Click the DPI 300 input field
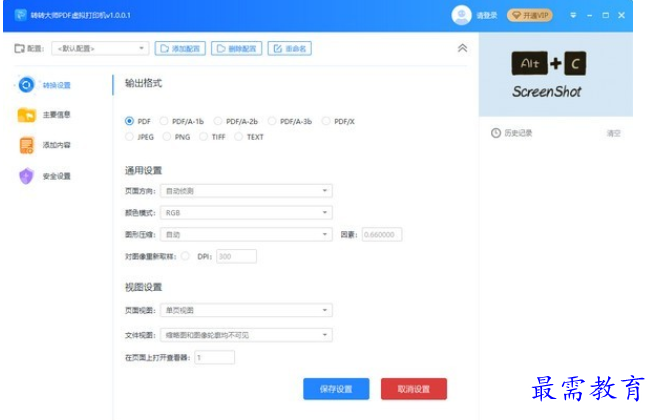653x420 pixels. (x=236, y=256)
